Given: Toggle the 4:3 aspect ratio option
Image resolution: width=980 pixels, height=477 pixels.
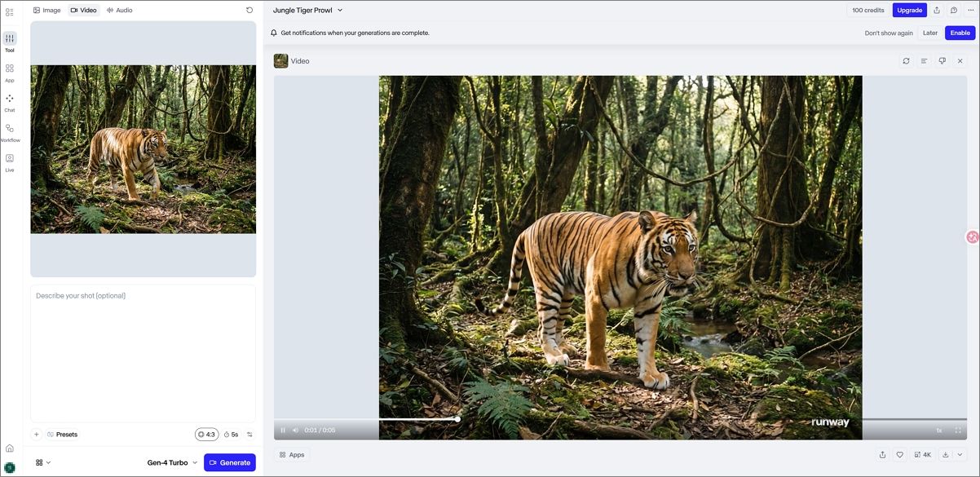Looking at the screenshot, I should pyautogui.click(x=206, y=435).
